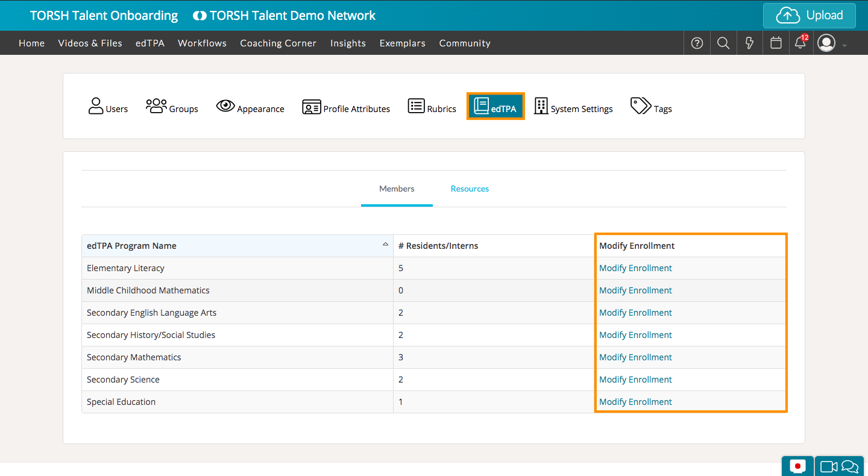868x476 pixels.
Task: Select Secondary English Language Arts program name
Action: click(x=151, y=313)
